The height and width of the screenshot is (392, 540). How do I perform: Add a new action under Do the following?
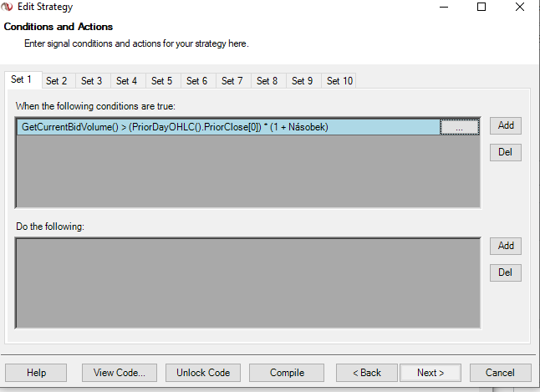pyautogui.click(x=506, y=246)
